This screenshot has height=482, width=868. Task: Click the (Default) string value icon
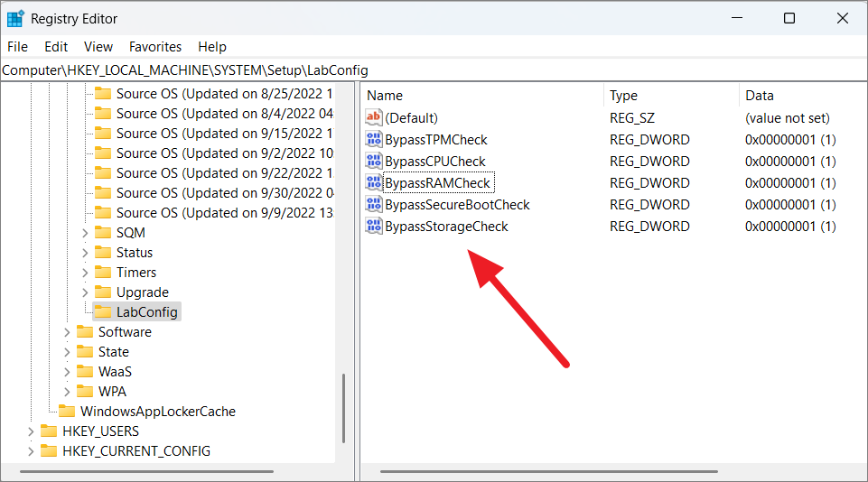tap(374, 117)
